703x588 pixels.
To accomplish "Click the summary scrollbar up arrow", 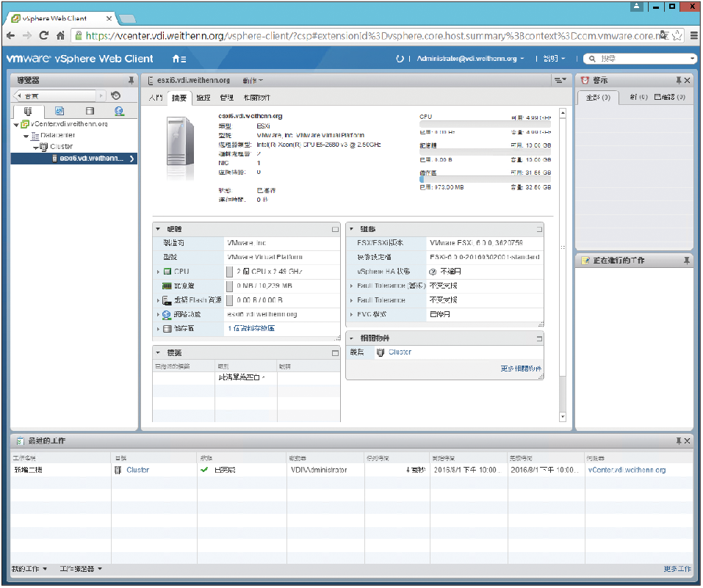I will (563, 113).
